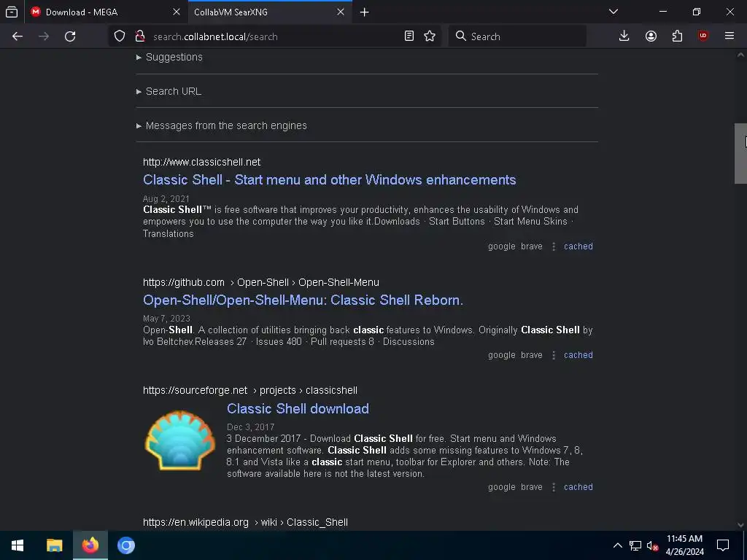Screen dimensions: 747x560
Task: Open the network status tray icon
Action: coord(635,545)
